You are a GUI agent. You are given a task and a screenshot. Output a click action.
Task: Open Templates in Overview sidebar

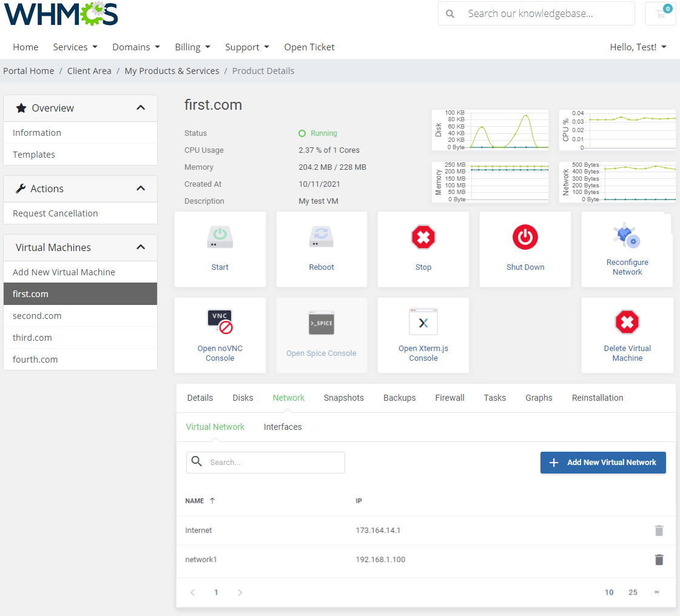(80, 155)
